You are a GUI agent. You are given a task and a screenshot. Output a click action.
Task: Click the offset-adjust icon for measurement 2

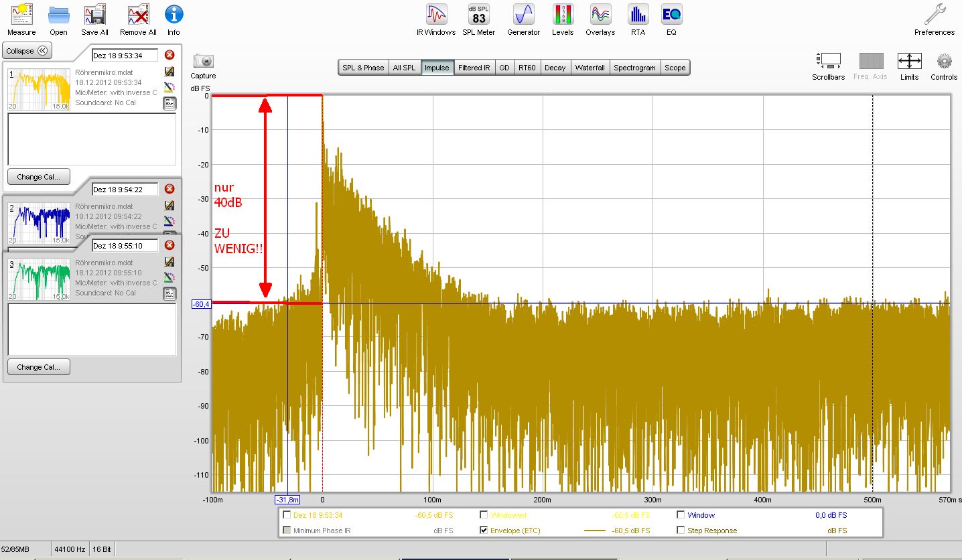169,206
